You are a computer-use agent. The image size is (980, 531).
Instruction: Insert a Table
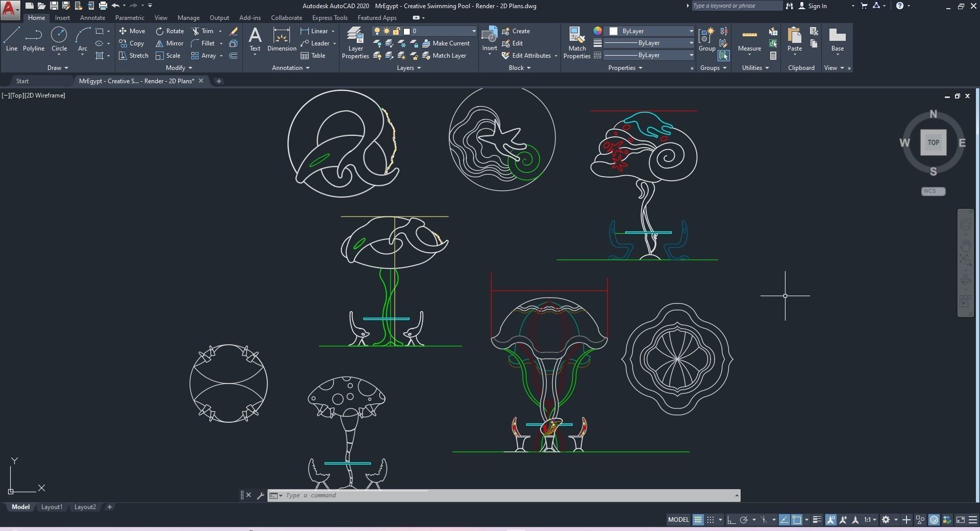point(313,56)
